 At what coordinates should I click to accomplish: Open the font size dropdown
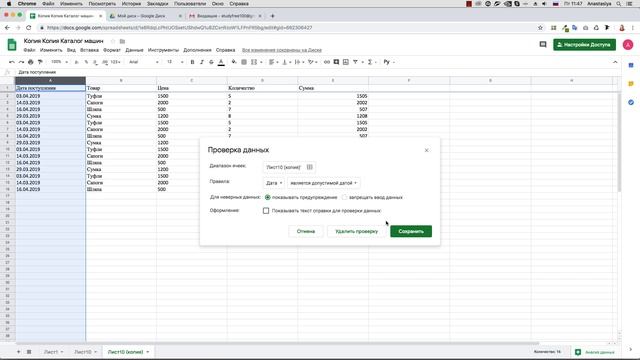coord(175,62)
